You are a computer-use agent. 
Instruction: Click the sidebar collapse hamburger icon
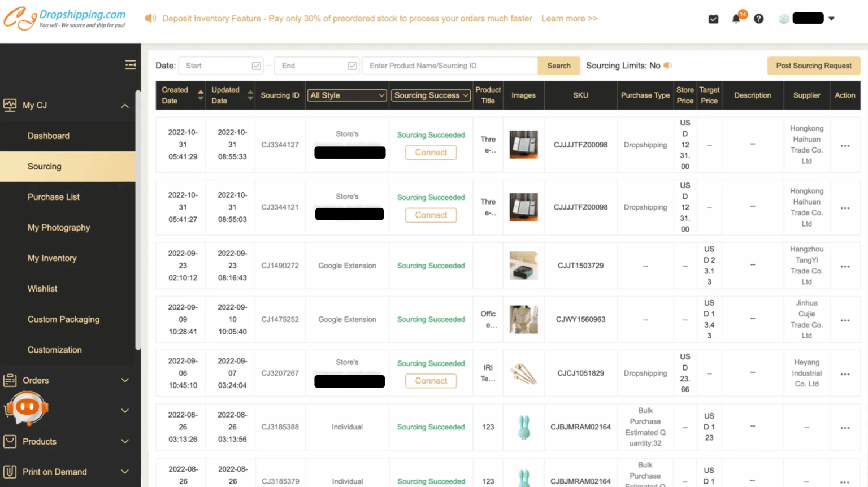click(130, 64)
